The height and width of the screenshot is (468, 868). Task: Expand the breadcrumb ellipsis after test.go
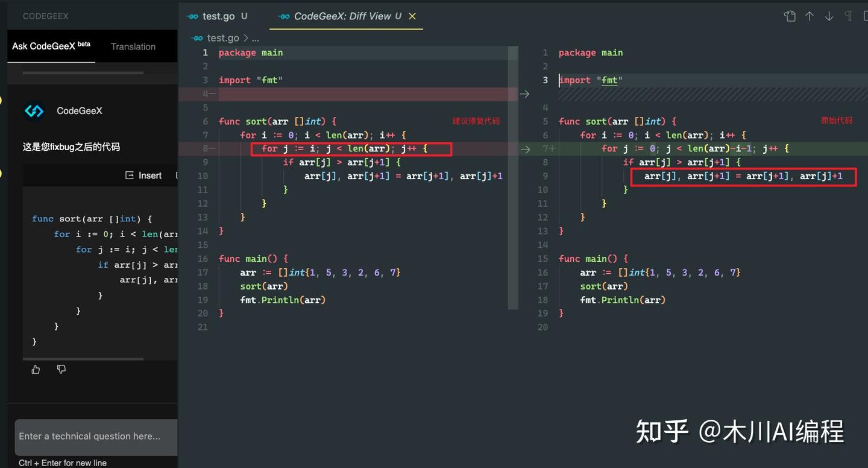(x=255, y=38)
